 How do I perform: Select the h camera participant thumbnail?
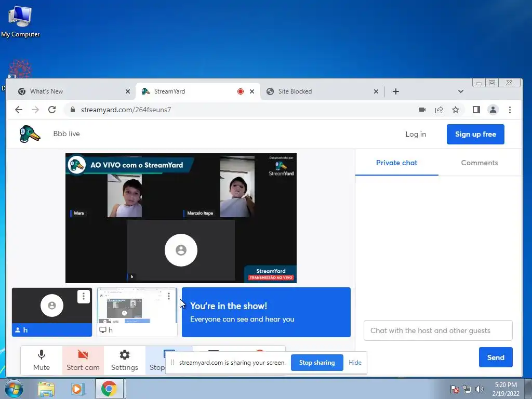[52, 312]
